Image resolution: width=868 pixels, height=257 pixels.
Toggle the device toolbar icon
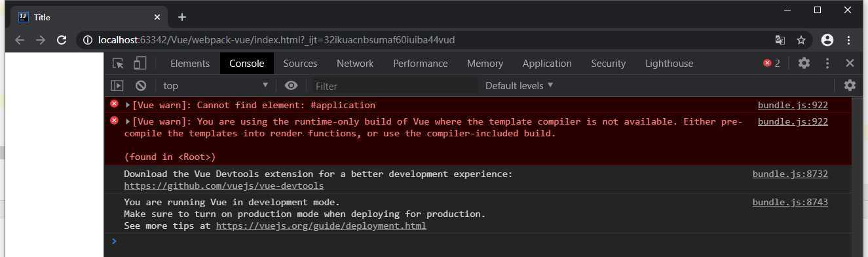click(140, 64)
